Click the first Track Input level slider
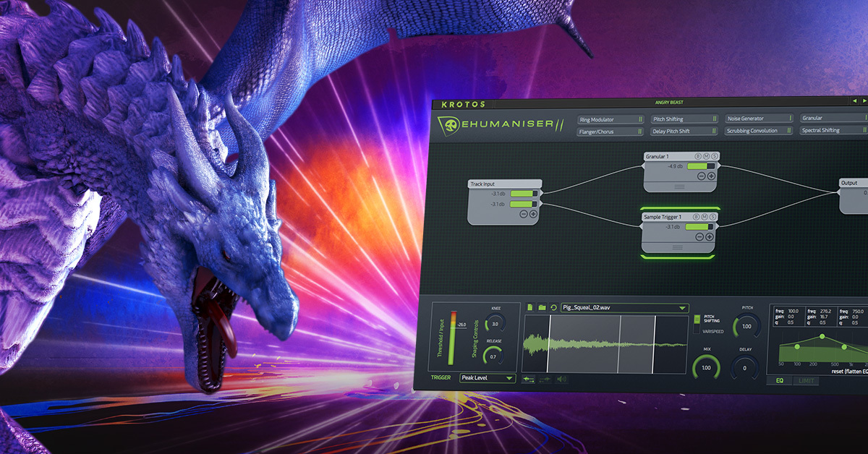Image resolution: width=868 pixels, height=454 pixels. [x=524, y=194]
